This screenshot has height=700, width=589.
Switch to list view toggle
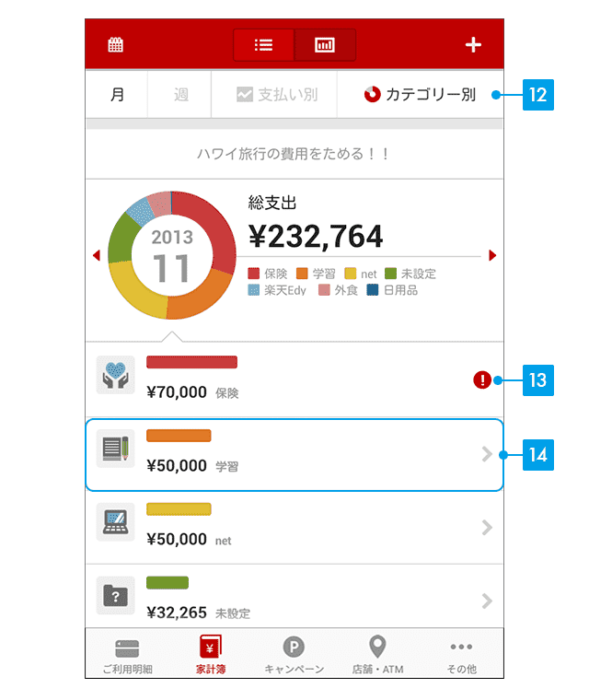(x=263, y=45)
